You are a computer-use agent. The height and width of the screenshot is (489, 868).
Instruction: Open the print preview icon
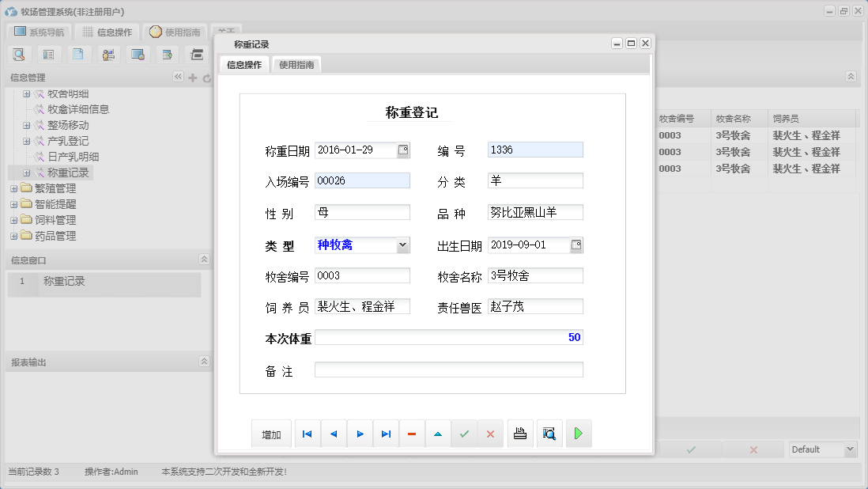pos(549,434)
